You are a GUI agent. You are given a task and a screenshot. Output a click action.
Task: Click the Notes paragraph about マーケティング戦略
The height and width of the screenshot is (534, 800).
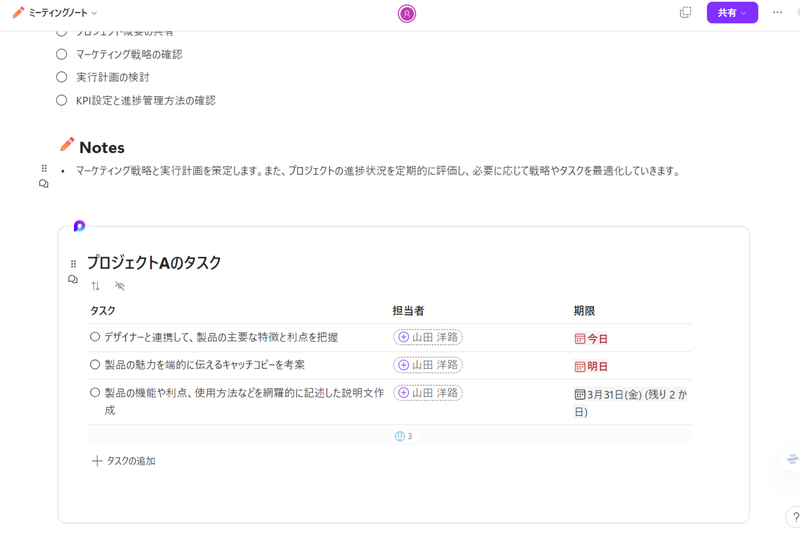coord(378,171)
